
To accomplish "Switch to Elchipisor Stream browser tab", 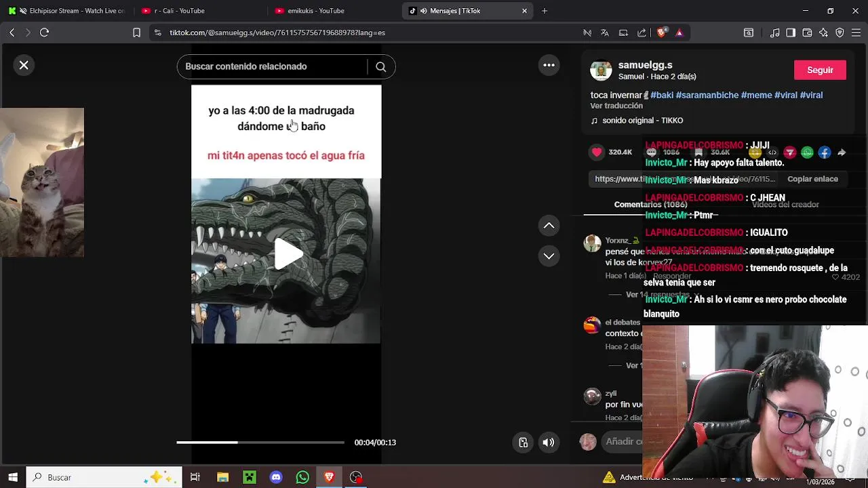I will [x=66, y=11].
